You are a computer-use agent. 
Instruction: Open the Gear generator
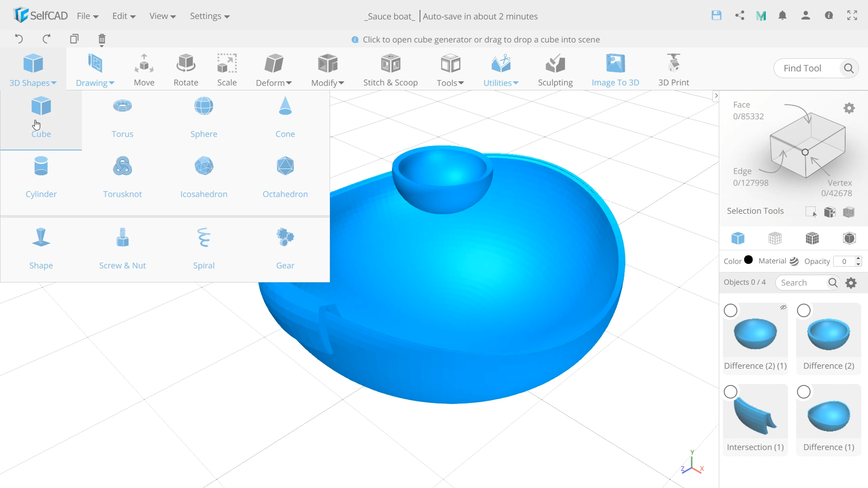click(x=285, y=249)
